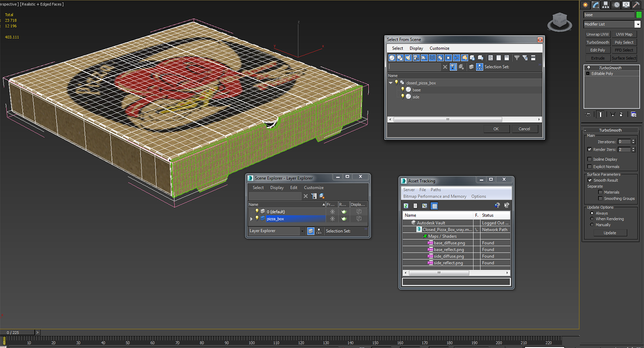Viewport: 644px width, 348px height.
Task: Click the Unwrap UVW modifier button
Action: [x=598, y=34]
